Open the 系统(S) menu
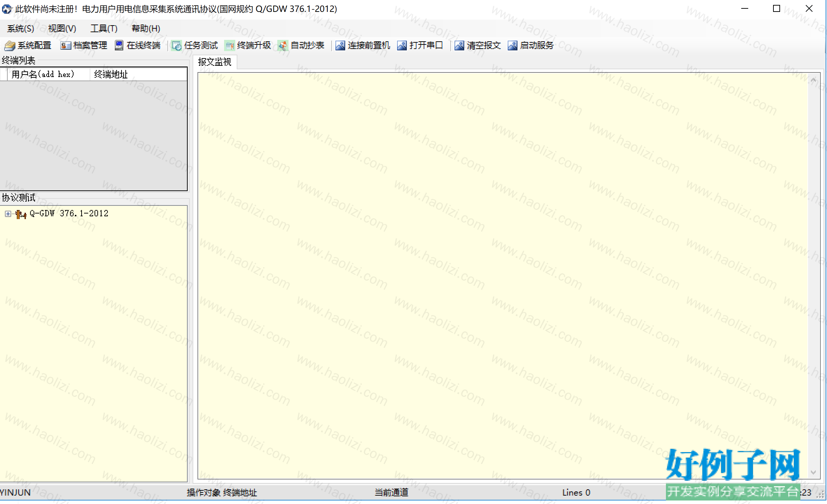The width and height of the screenshot is (827, 504). (x=21, y=28)
